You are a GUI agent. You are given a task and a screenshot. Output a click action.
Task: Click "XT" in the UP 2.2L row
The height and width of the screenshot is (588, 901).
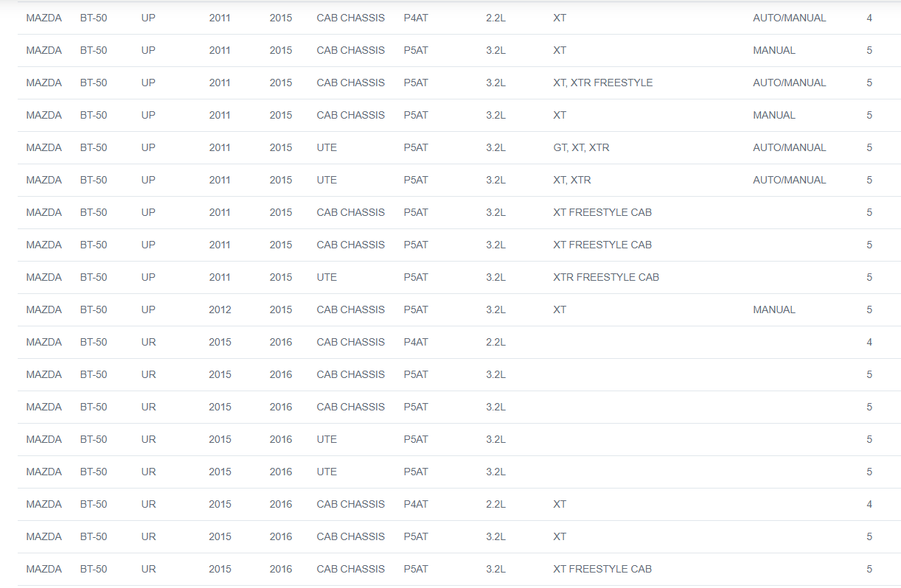tap(560, 18)
